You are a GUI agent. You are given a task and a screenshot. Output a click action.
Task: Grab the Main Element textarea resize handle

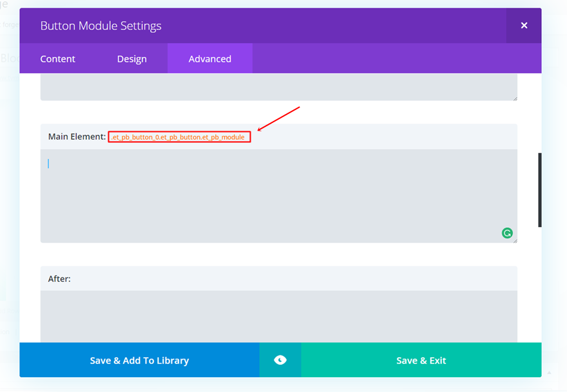coord(515,240)
